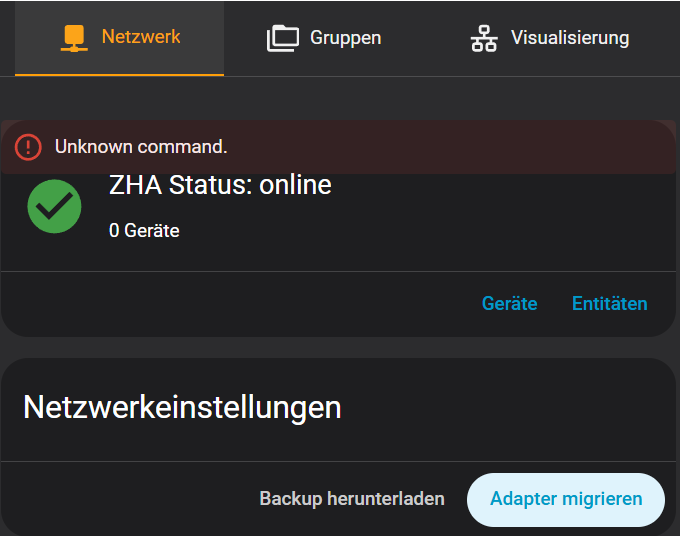
Task: Click the "Unknown command." error text
Action: pos(141,147)
